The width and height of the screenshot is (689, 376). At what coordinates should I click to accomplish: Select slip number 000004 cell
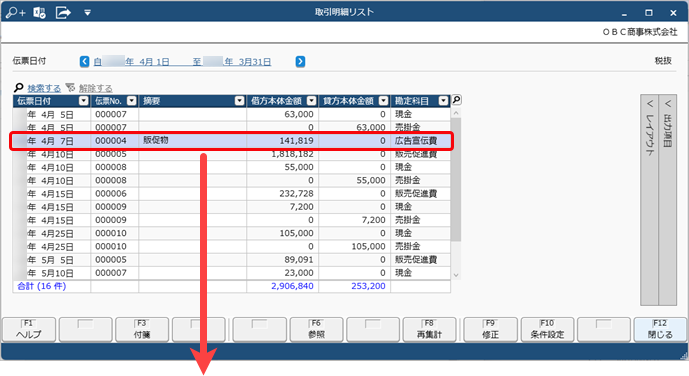pos(115,141)
